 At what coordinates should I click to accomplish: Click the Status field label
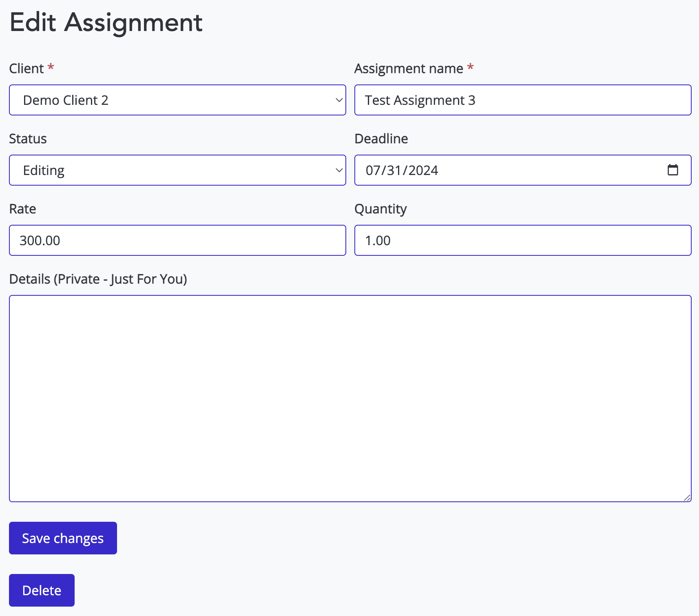point(28,139)
